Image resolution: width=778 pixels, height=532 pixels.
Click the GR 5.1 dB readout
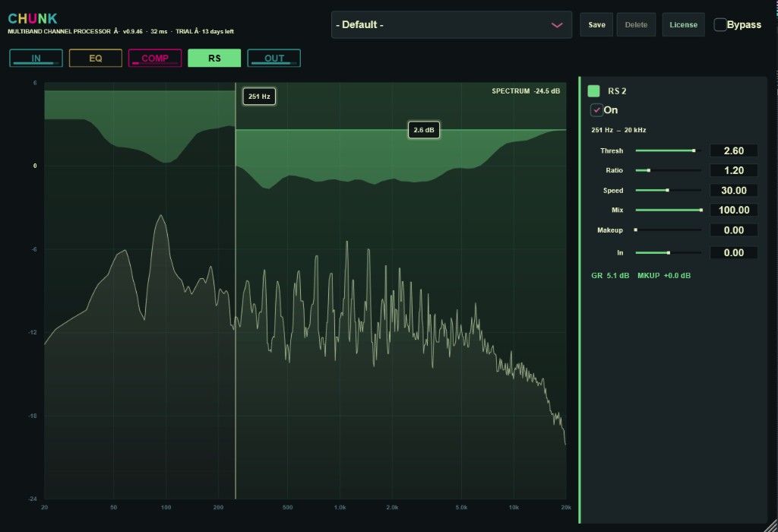pyautogui.click(x=610, y=275)
